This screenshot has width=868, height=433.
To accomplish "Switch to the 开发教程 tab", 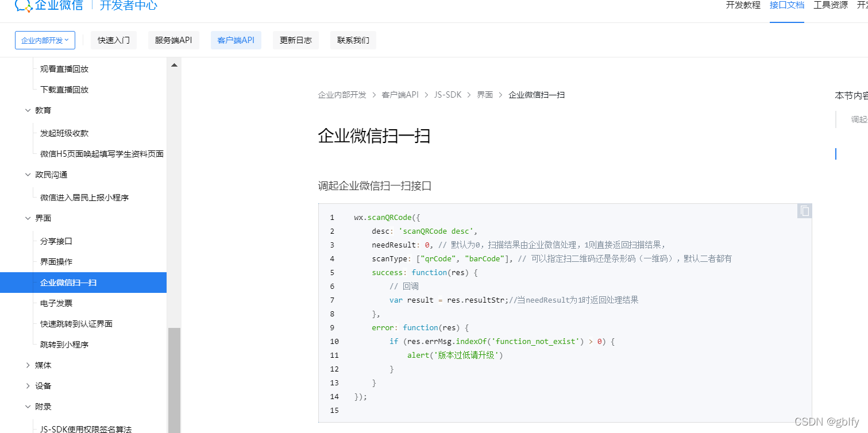I will coord(742,5).
